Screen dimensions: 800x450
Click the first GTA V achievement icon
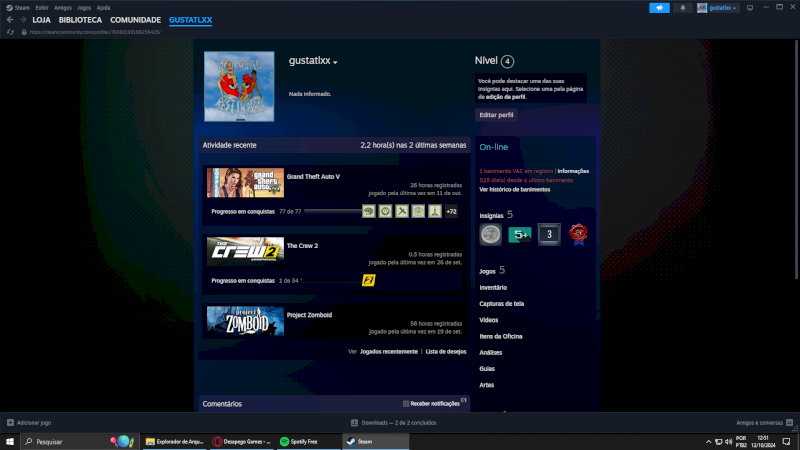368,211
